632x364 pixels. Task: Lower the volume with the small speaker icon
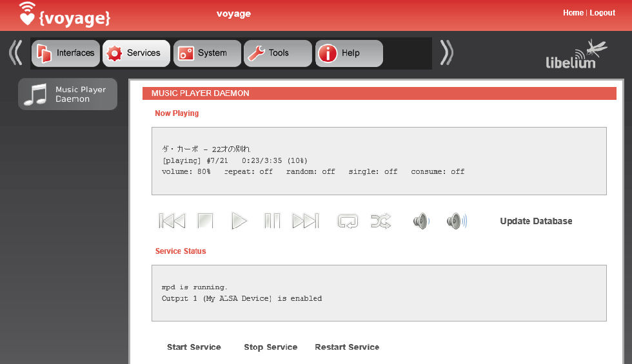coord(420,221)
